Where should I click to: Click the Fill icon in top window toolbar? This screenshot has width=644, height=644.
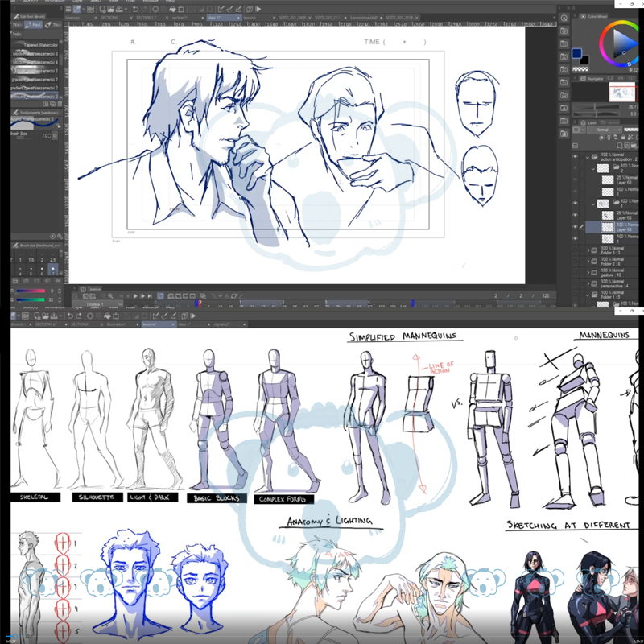click(173, 9)
